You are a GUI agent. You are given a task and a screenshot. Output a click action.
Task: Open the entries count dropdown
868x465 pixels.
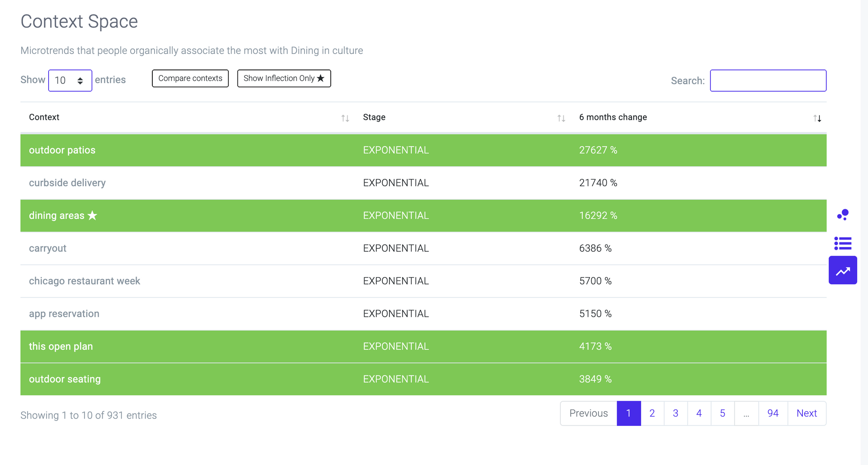pos(70,80)
